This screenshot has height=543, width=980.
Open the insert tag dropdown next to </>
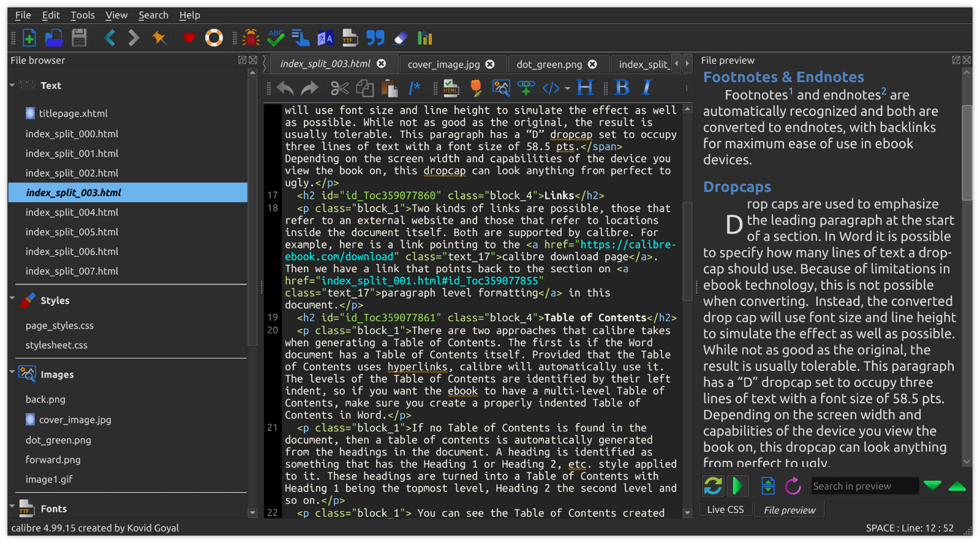(567, 88)
